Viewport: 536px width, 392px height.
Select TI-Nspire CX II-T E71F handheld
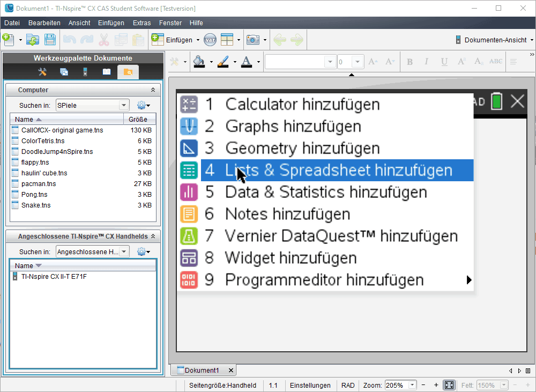[54, 276]
